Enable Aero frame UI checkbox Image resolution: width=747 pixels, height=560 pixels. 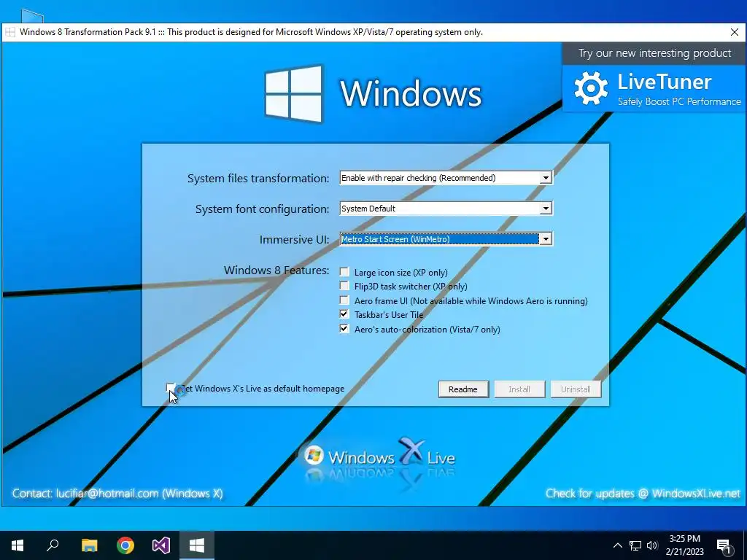click(x=344, y=300)
